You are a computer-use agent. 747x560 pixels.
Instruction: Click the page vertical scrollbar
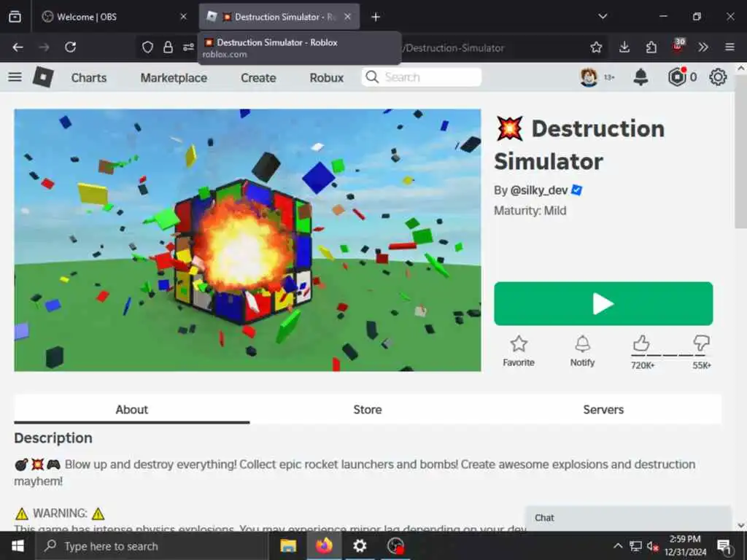741,152
